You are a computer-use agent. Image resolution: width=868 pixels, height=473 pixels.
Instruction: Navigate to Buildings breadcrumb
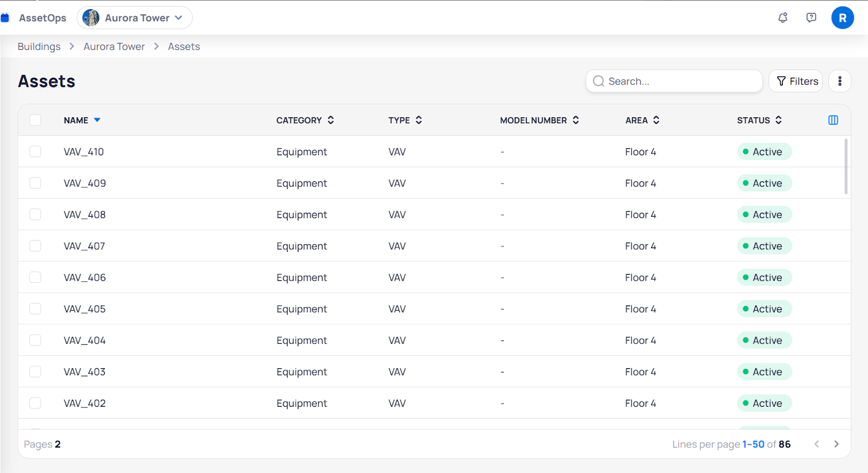(x=39, y=47)
